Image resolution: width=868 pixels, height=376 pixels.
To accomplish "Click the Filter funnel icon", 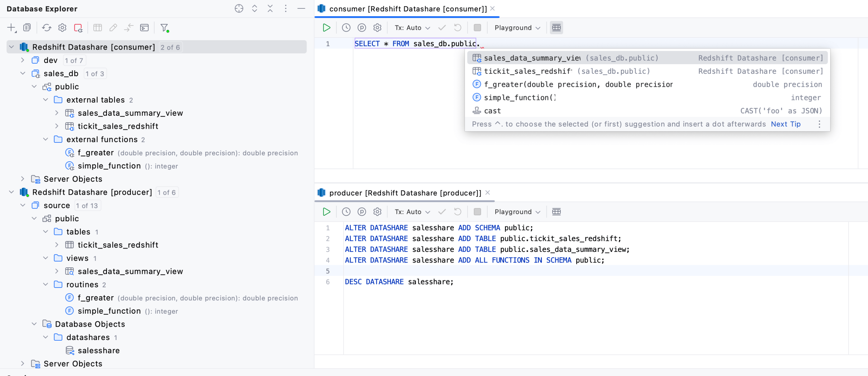I will (x=164, y=28).
